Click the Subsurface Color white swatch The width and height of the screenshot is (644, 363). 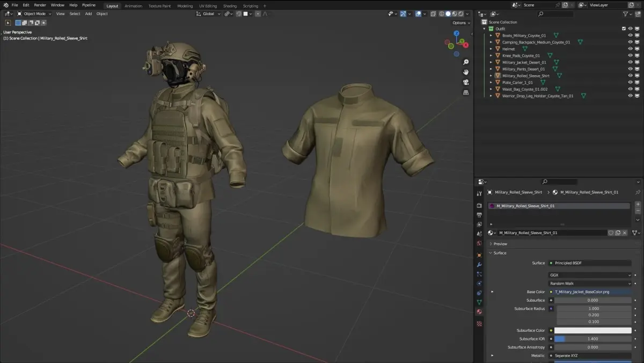[x=593, y=331]
